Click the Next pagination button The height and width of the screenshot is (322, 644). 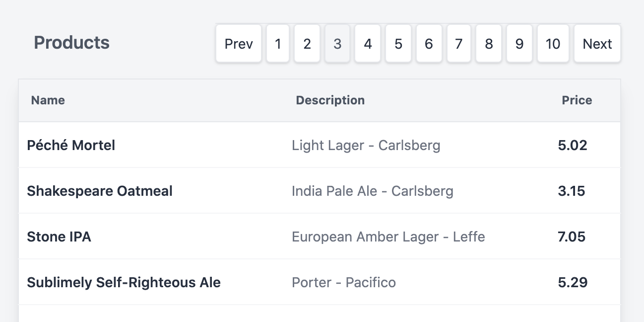(597, 44)
